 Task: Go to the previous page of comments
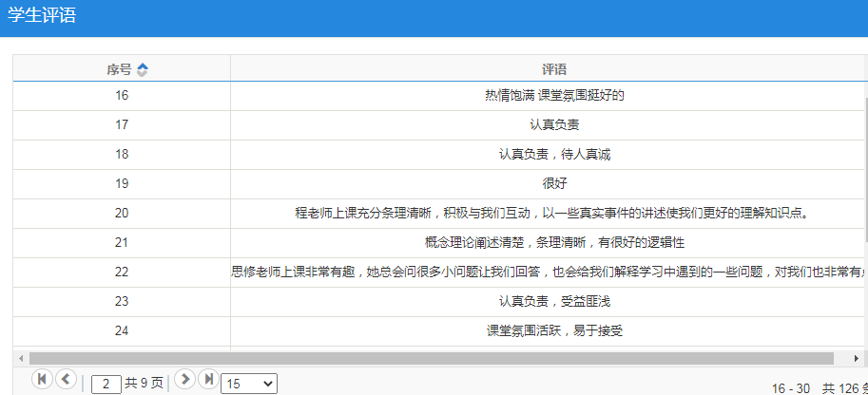click(66, 379)
